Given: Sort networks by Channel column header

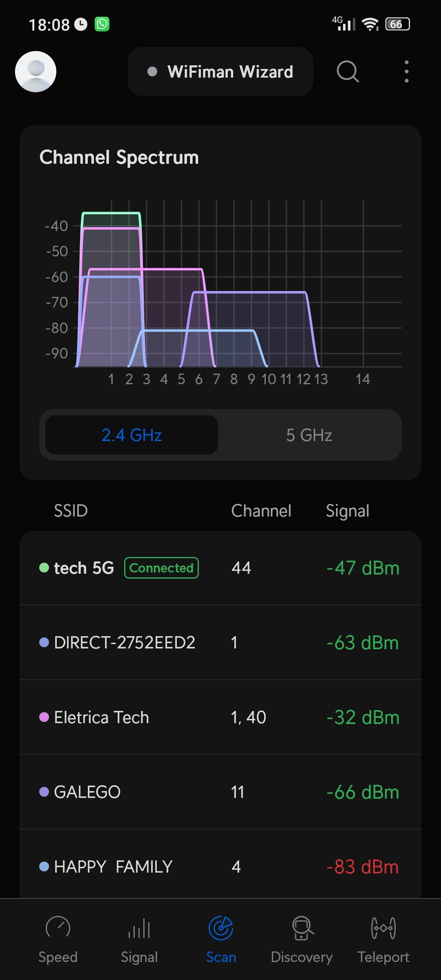Looking at the screenshot, I should 261,511.
